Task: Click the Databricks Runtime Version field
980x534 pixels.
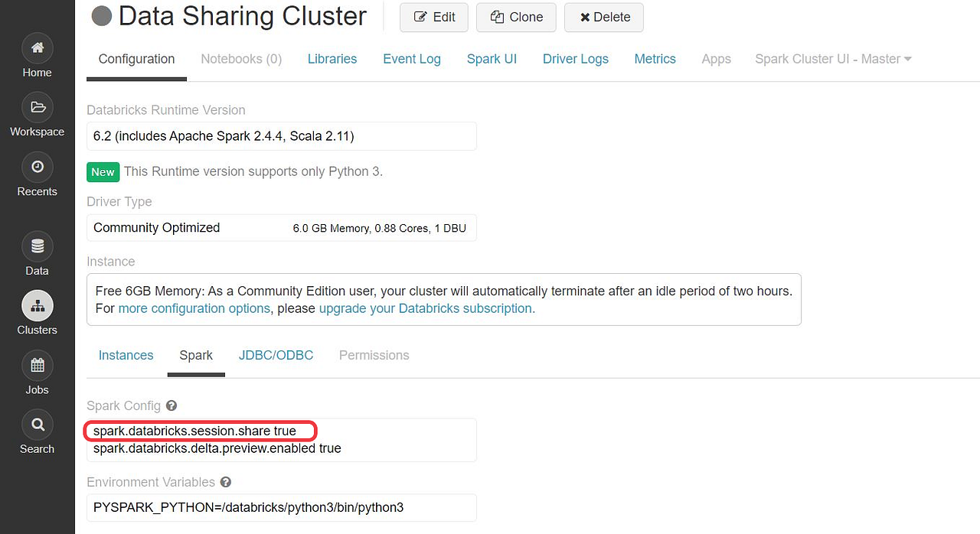Action: (282, 136)
